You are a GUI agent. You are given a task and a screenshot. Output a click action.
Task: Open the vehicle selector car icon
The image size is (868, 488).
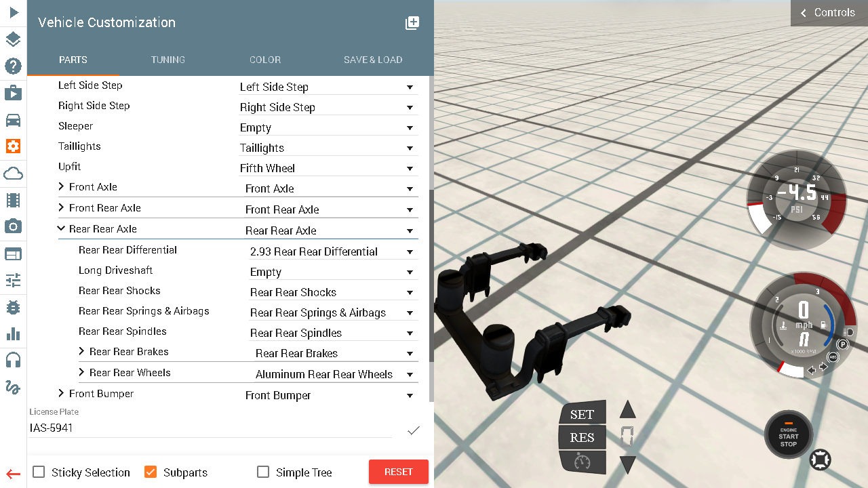click(13, 120)
